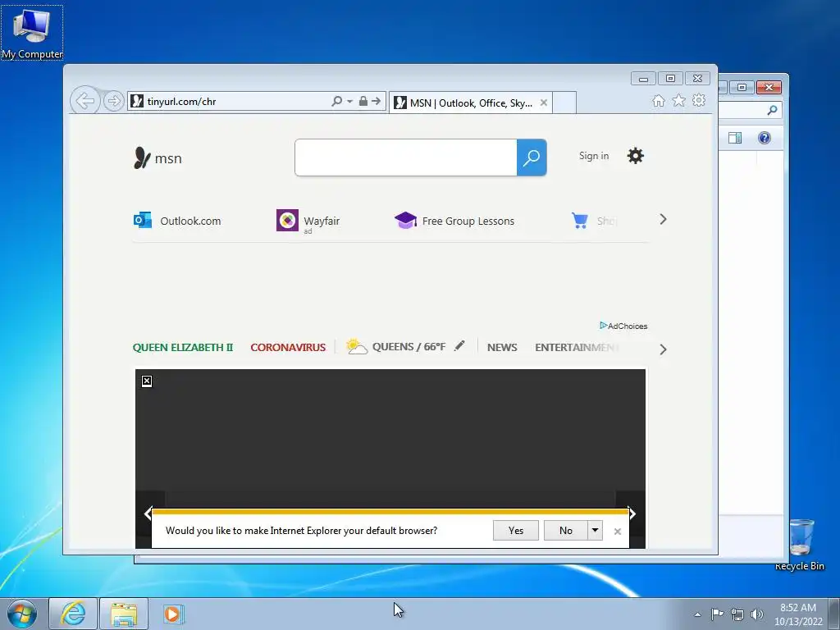
Task: Dismiss the default browser notification bar
Action: pos(617,532)
